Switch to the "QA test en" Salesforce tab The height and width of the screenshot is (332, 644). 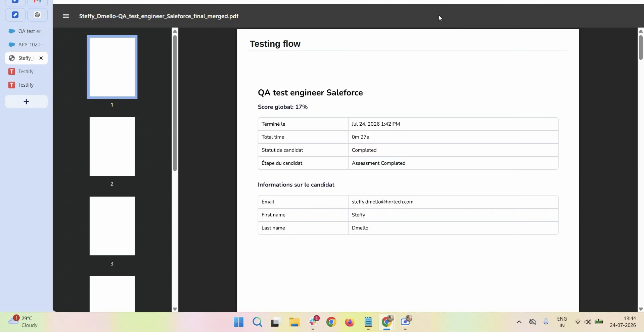pos(26,31)
